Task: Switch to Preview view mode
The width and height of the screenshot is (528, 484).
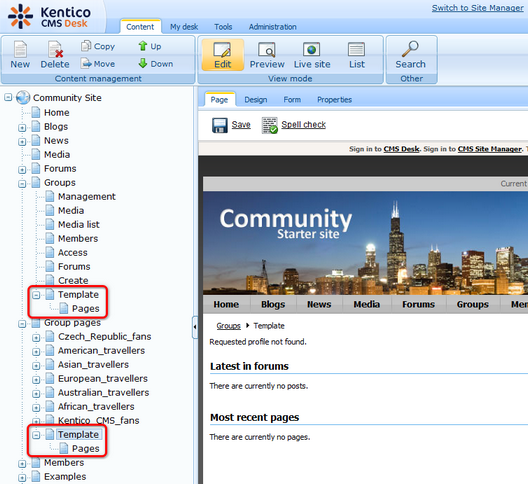Action: click(x=267, y=55)
